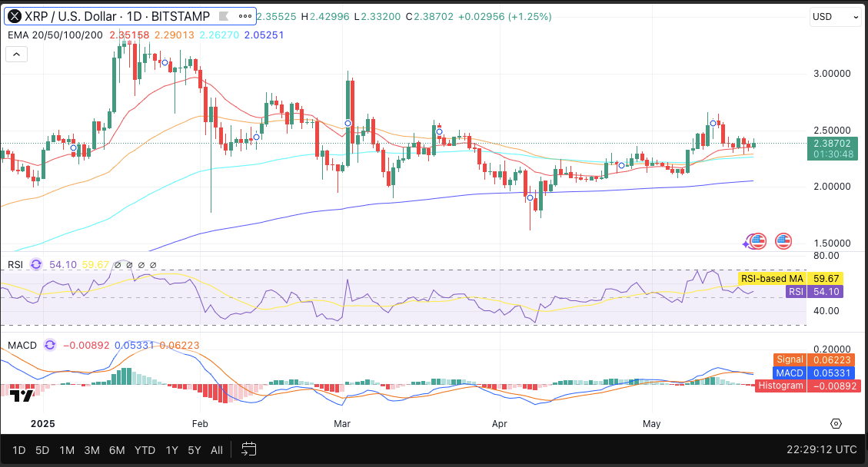The image size is (868, 467).
Task: Click the MACD indicator refresh icon
Action: pos(50,346)
